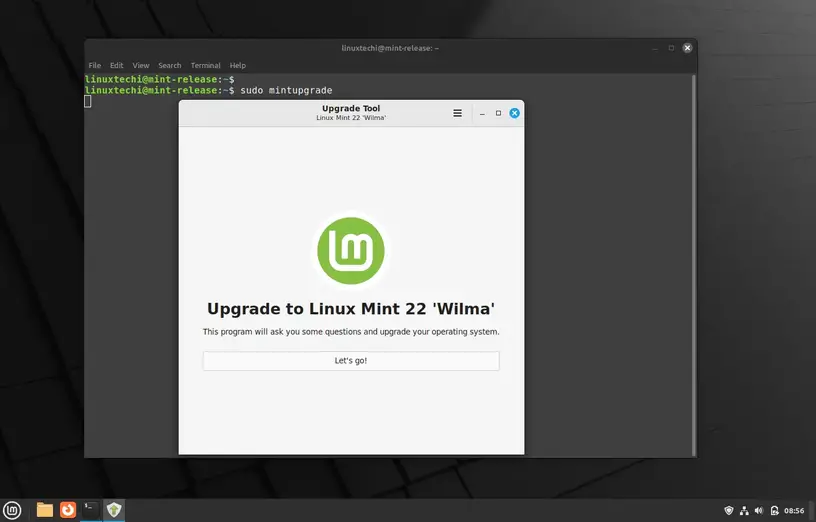
Task: Minimize the terminal window
Action: [x=655, y=48]
